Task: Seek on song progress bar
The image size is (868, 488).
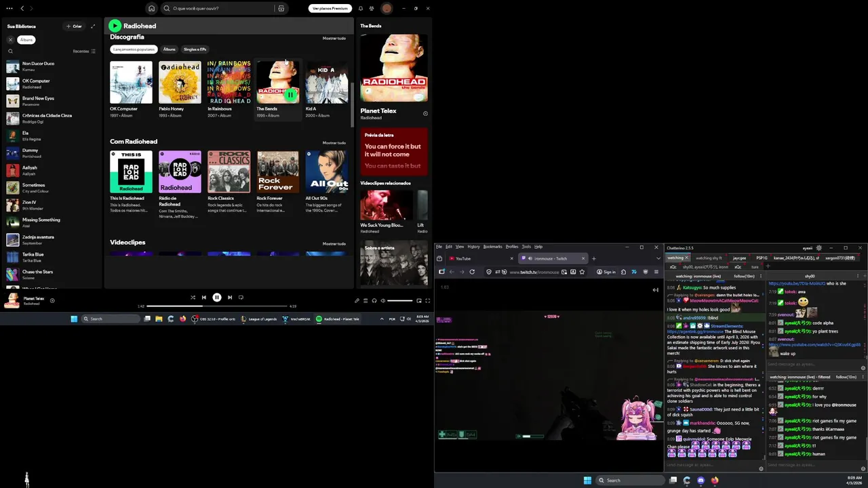Action: pyautogui.click(x=217, y=306)
